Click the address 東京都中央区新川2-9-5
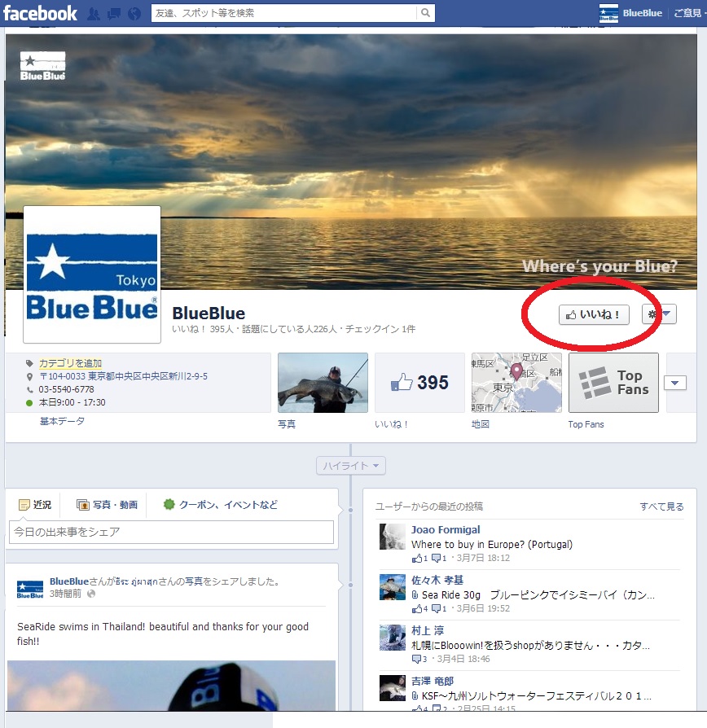The image size is (707, 728). (123, 376)
